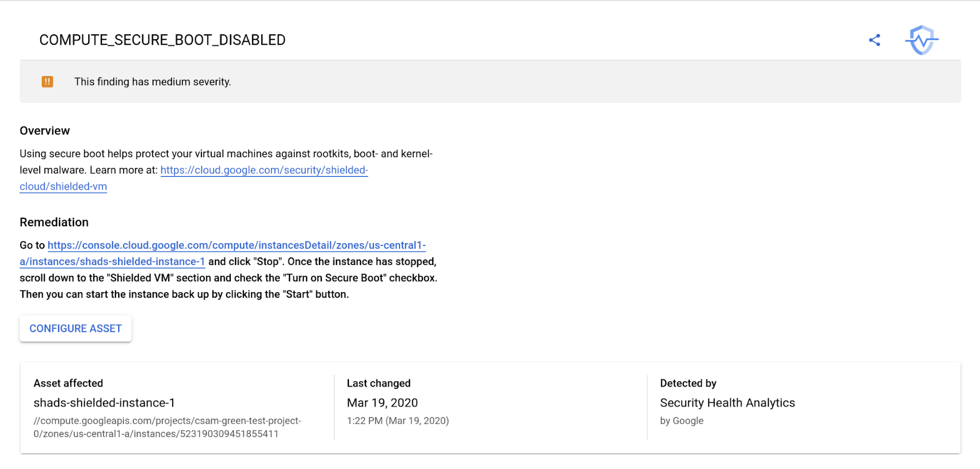Click the by Google attribution text
Screen dimensions: 980x469
click(681, 421)
